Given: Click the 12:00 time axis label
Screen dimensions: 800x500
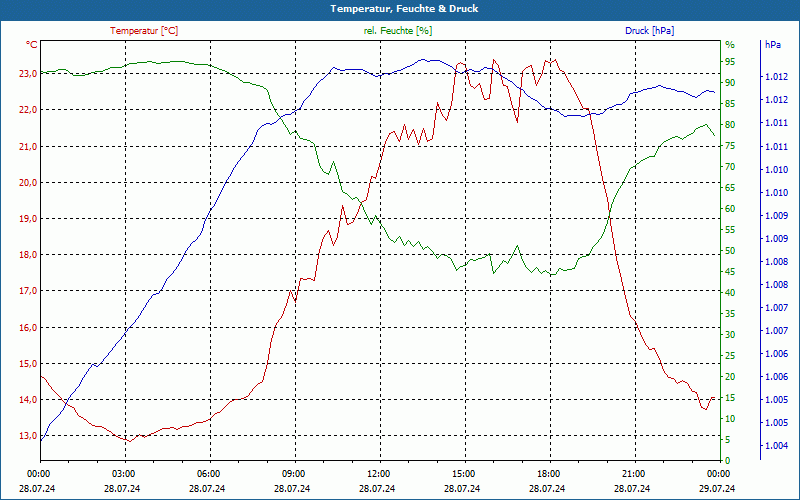Looking at the screenshot, I should pos(378,473).
